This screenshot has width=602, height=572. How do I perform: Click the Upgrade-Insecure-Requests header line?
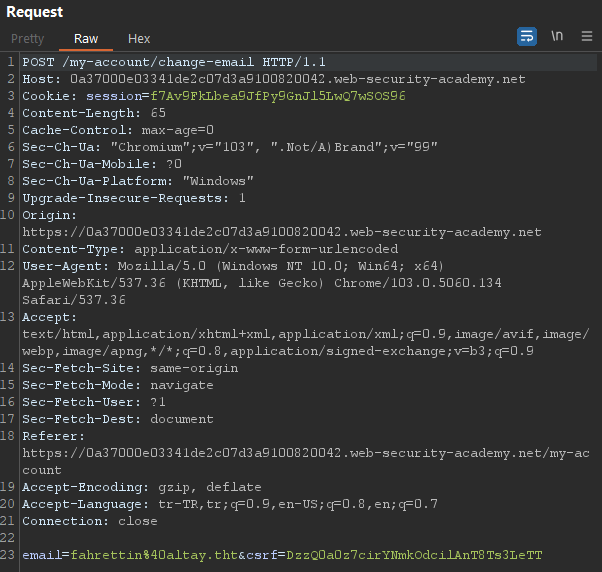point(134,198)
